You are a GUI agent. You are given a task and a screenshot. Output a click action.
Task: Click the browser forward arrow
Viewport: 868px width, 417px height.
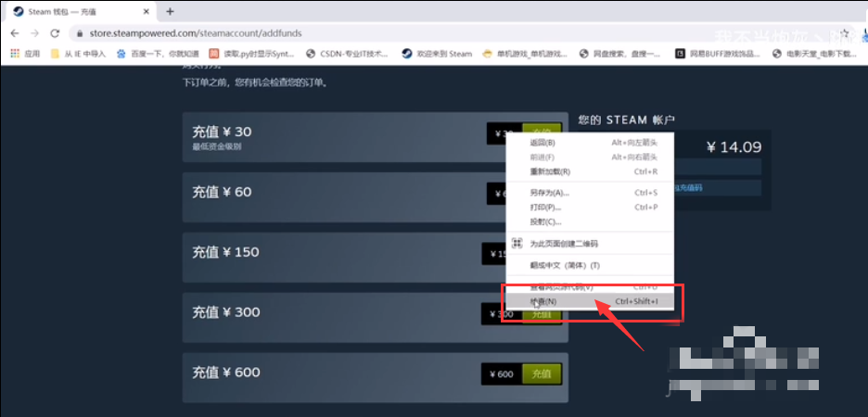34,33
